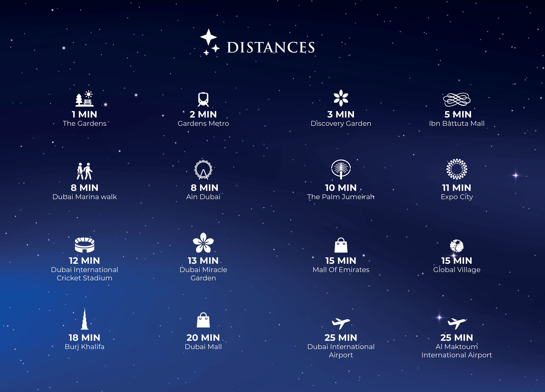Click "Expo City" label
The width and height of the screenshot is (545, 392).
coord(457,197)
